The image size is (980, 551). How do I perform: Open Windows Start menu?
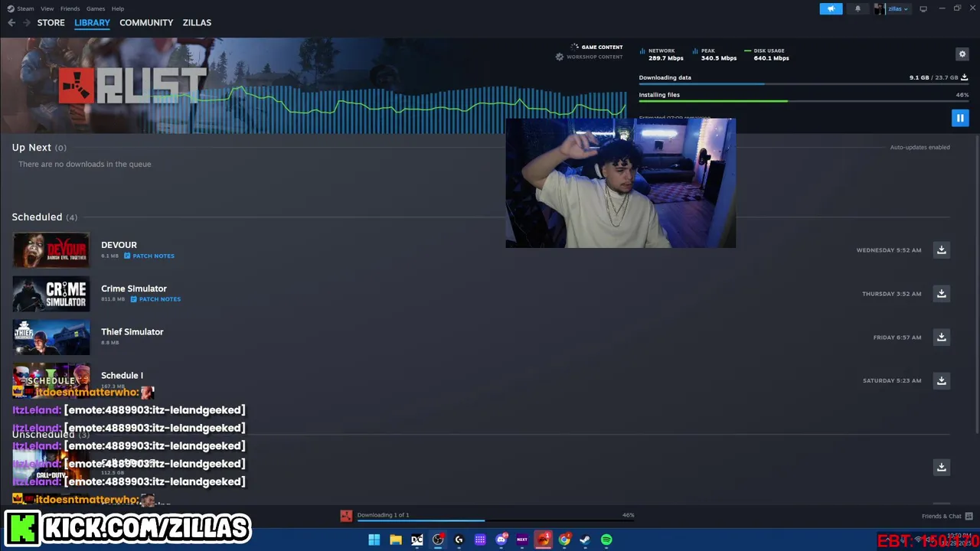coord(374,540)
